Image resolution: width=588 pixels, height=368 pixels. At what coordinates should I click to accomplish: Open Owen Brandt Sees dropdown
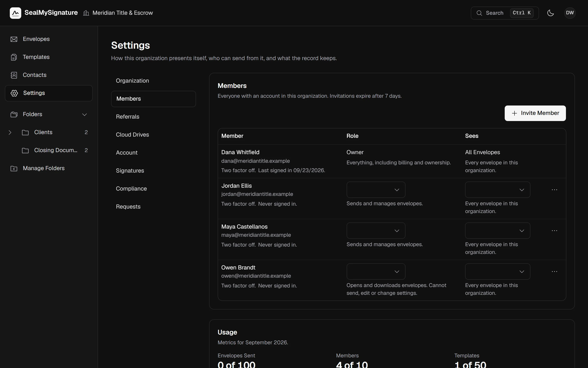pyautogui.click(x=498, y=271)
